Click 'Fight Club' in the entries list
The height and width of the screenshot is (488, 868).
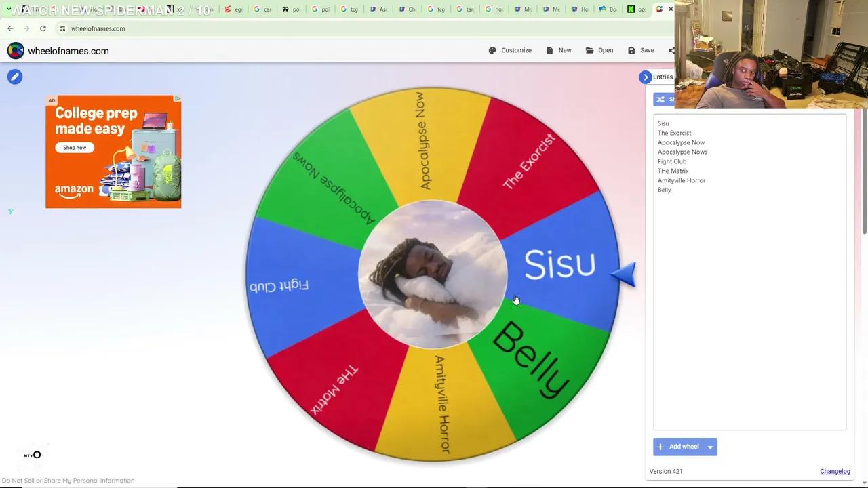click(x=672, y=161)
